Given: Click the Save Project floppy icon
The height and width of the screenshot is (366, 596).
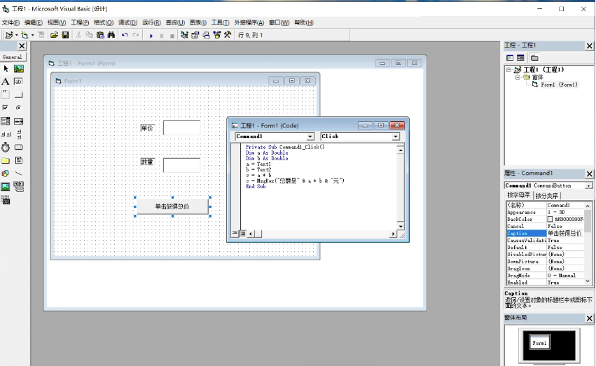Looking at the screenshot, I should click(x=65, y=35).
